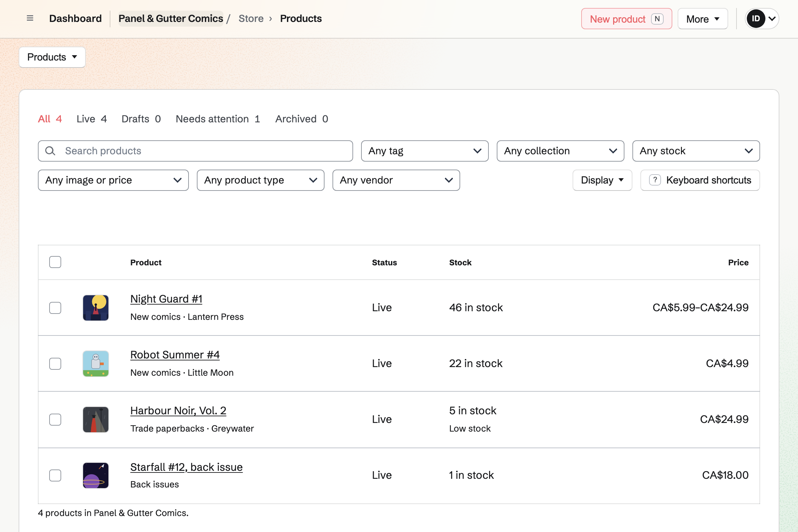The height and width of the screenshot is (532, 798).
Task: Focus the Search products field
Action: click(x=196, y=151)
